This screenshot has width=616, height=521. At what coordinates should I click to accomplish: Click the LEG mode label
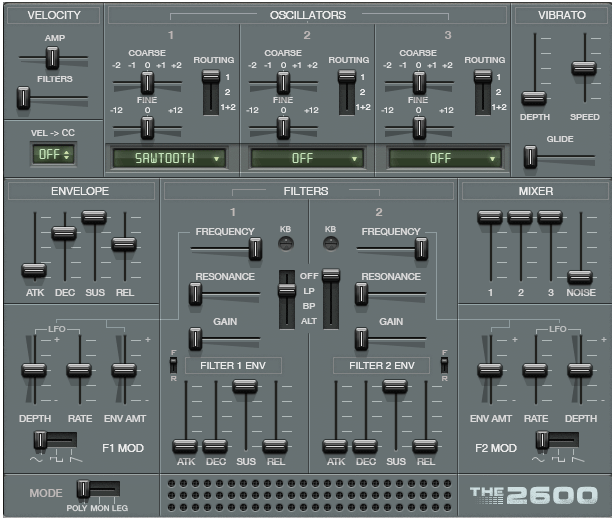120,508
